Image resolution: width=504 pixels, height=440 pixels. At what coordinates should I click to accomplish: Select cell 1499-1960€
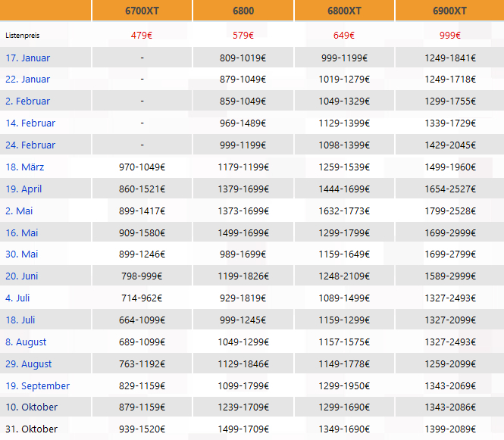click(x=450, y=167)
